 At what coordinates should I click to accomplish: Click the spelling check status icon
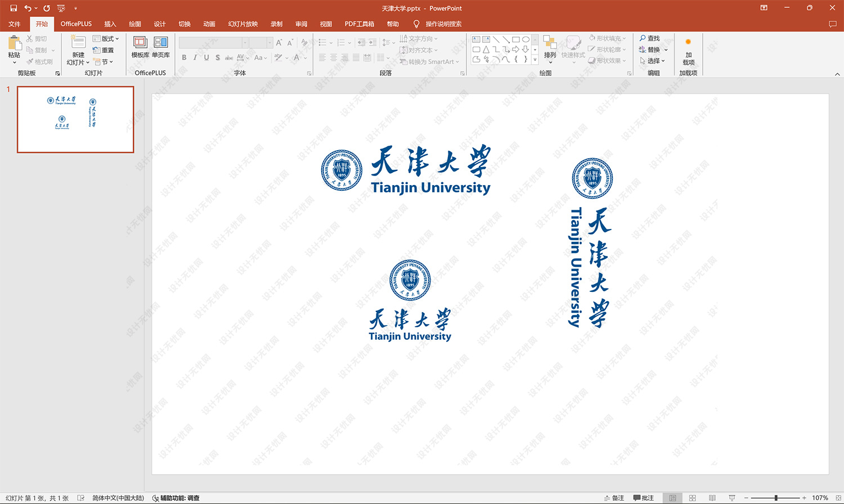coord(81,498)
